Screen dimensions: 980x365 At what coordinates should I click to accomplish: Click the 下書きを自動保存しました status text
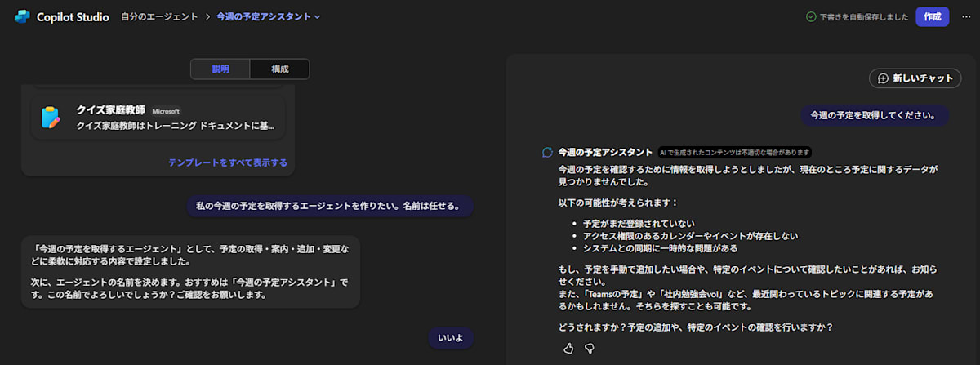point(864,16)
